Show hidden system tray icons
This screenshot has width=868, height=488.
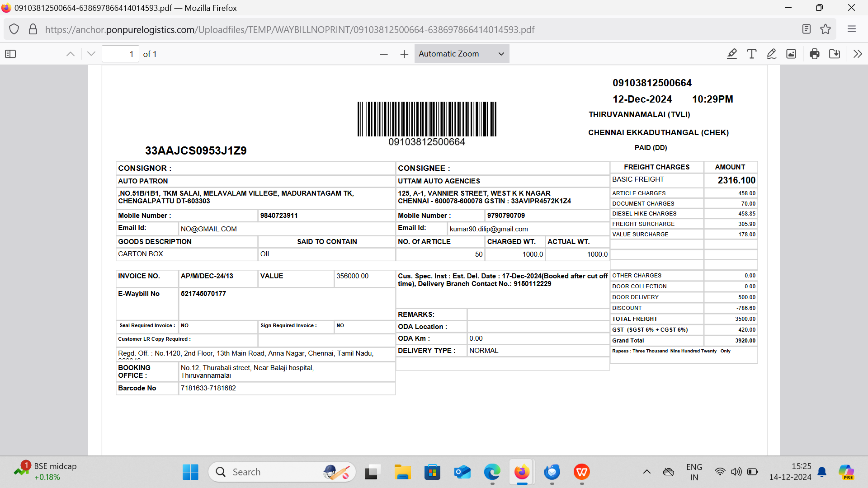point(647,472)
